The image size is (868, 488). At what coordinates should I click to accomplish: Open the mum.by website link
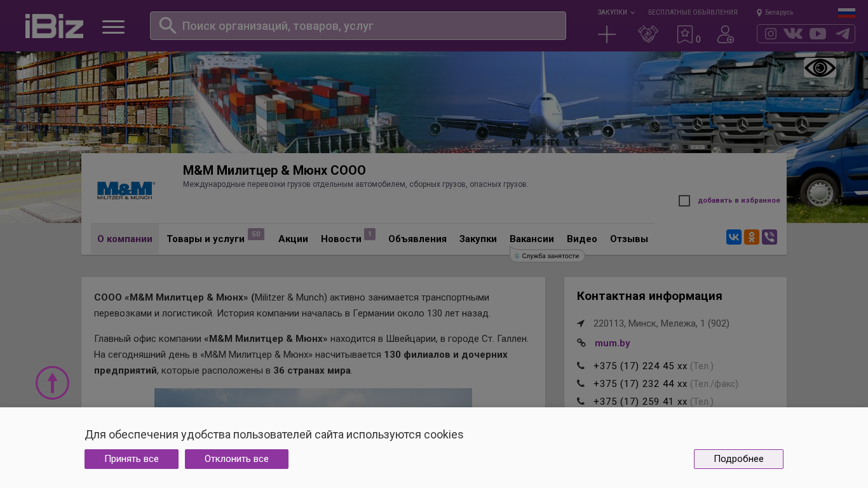613,343
